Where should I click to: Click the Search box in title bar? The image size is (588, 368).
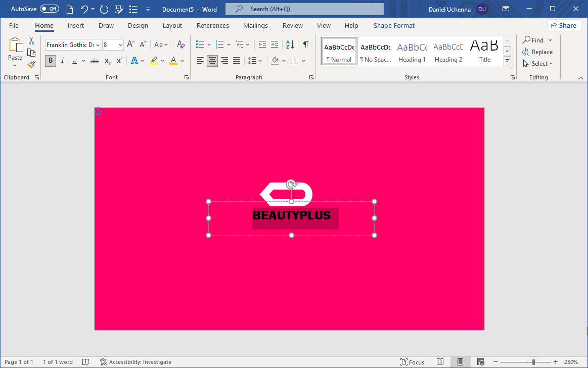point(304,9)
